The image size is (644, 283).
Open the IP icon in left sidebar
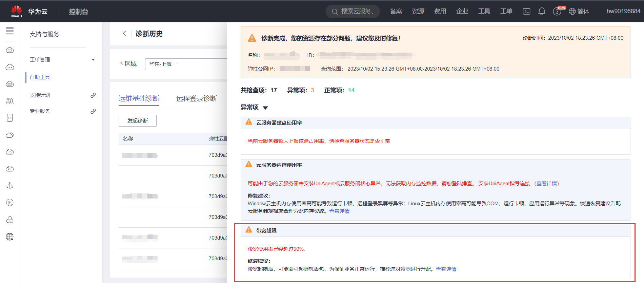pyautogui.click(x=10, y=203)
